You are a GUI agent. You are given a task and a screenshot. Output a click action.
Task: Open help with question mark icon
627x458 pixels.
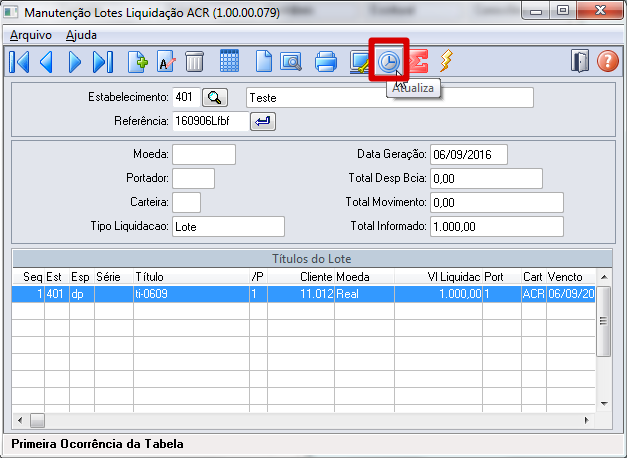click(607, 61)
